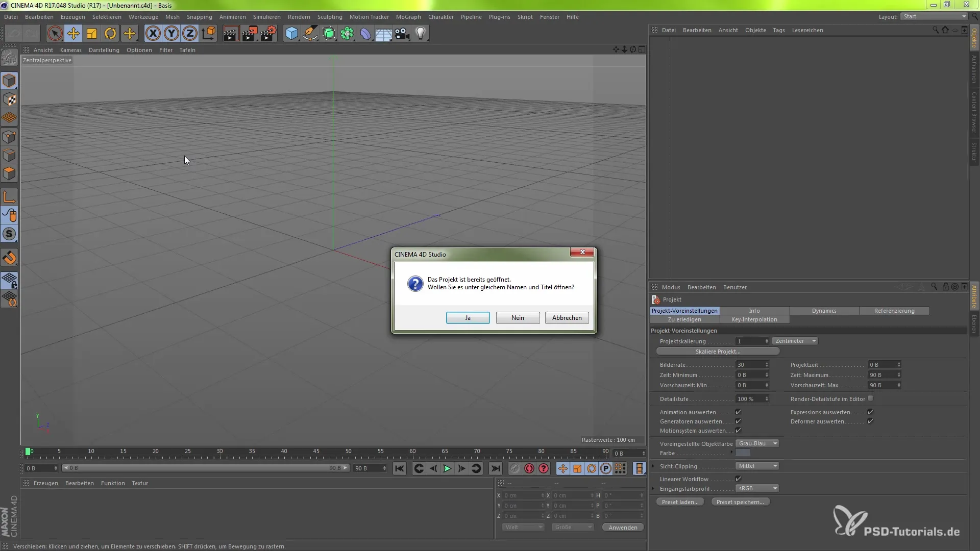Select the Rotate tool icon
The image size is (980, 551).
[x=110, y=34]
